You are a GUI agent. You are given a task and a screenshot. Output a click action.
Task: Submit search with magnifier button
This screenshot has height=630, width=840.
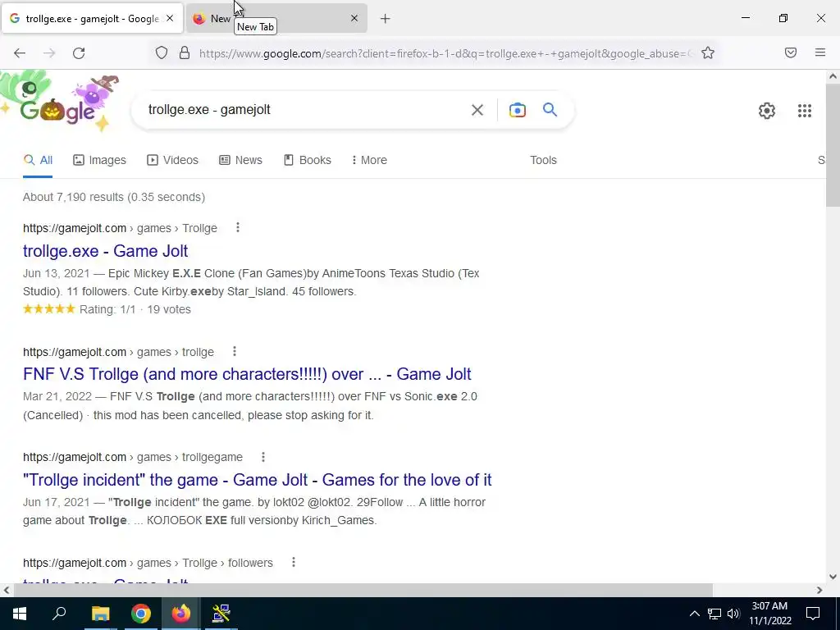[x=550, y=111]
